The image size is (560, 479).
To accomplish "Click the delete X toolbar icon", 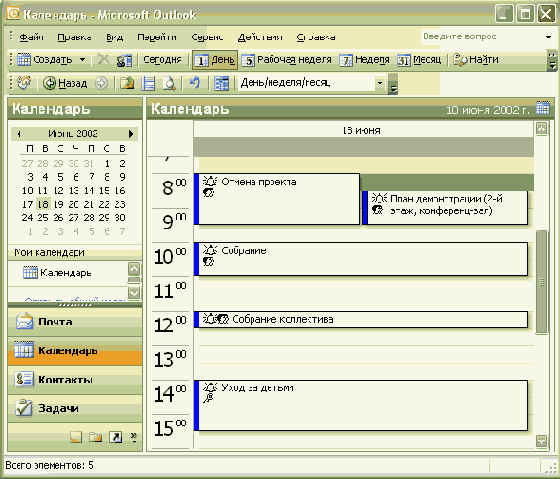I will 104,60.
